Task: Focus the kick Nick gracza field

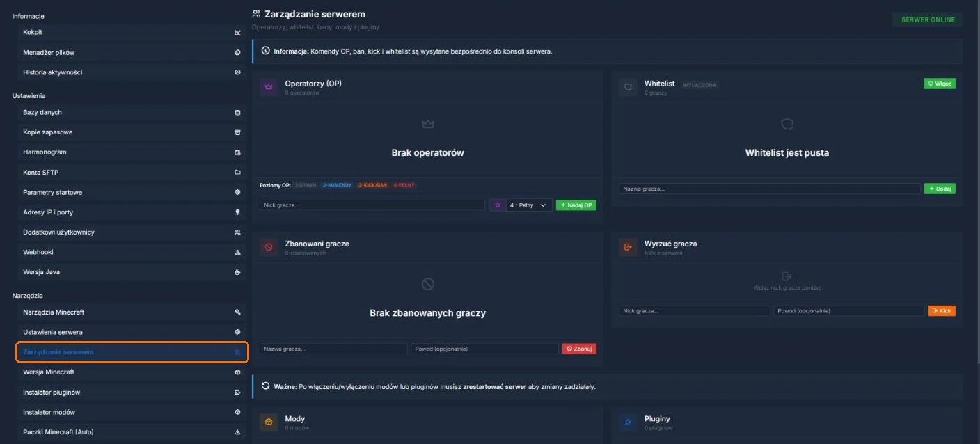Action: tap(695, 311)
